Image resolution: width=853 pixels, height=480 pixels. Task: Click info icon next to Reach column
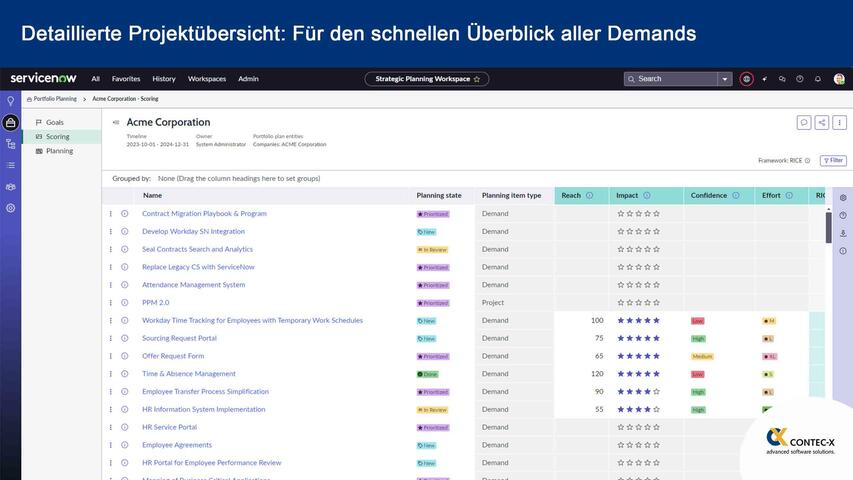[x=589, y=196]
